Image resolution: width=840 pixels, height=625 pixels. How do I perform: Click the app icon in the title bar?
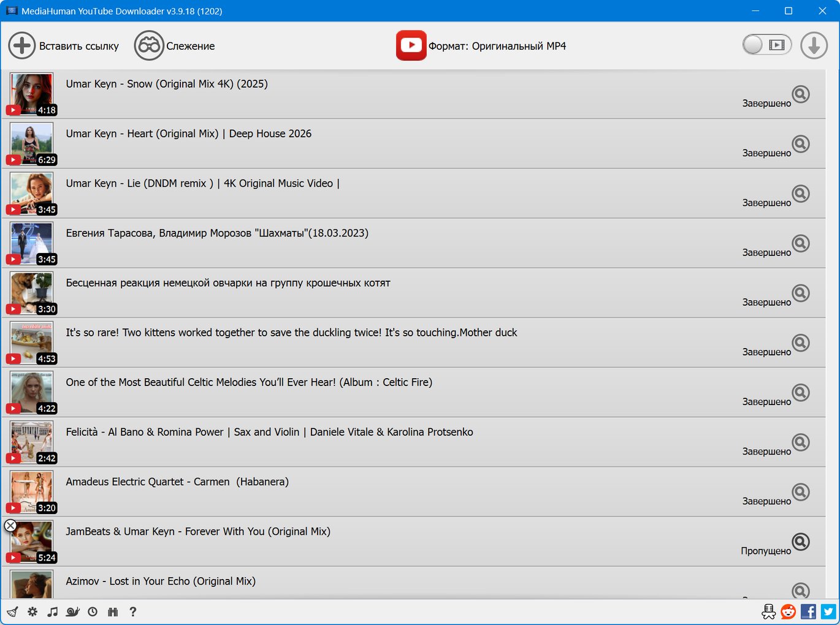click(12, 10)
